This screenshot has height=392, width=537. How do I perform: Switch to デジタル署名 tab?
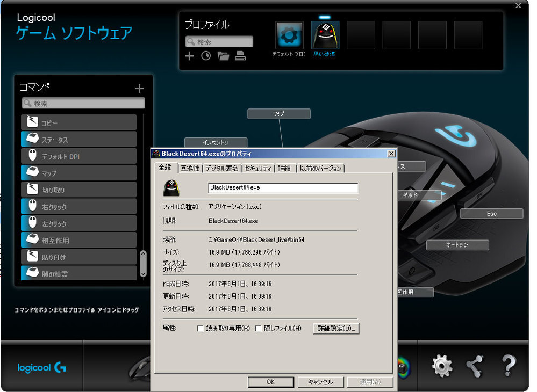222,168
